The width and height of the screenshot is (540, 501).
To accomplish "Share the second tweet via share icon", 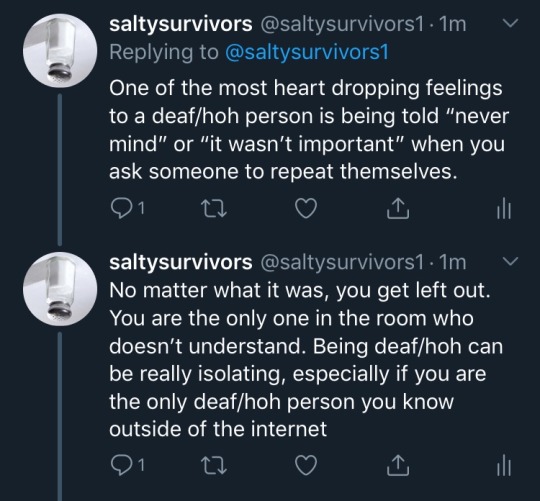I will tap(398, 465).
